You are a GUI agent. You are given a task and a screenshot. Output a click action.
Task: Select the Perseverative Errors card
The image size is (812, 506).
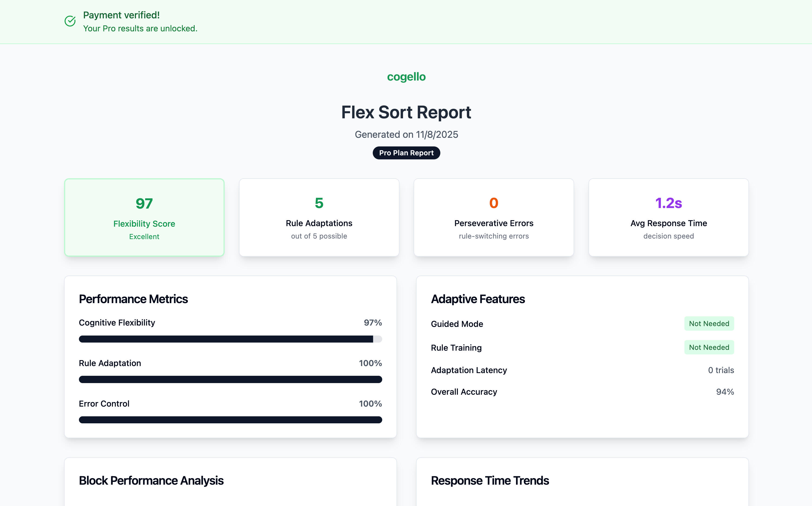tap(494, 217)
